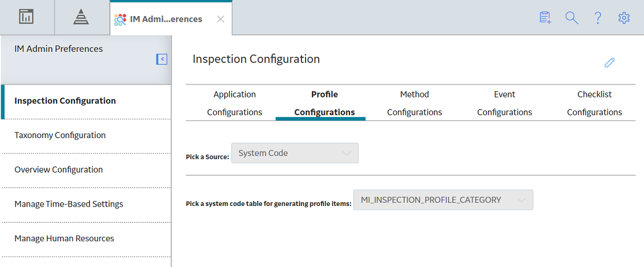Collapse the left navigation pane

click(162, 59)
